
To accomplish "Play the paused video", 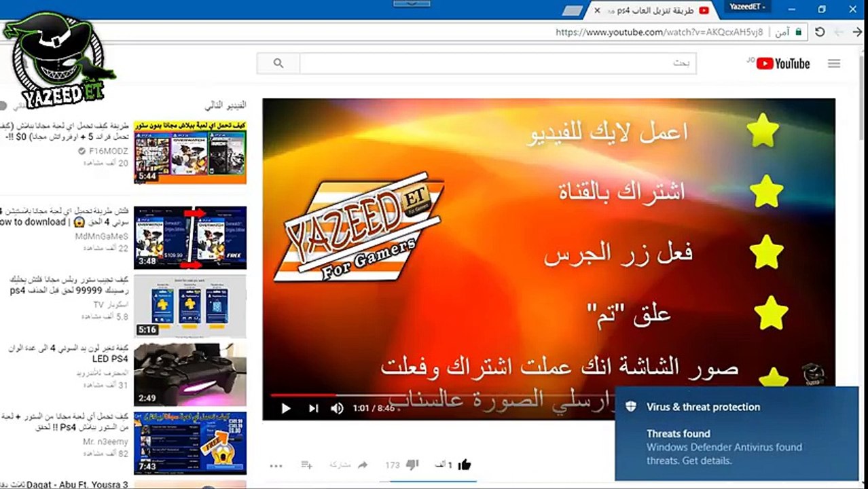I will click(x=286, y=408).
